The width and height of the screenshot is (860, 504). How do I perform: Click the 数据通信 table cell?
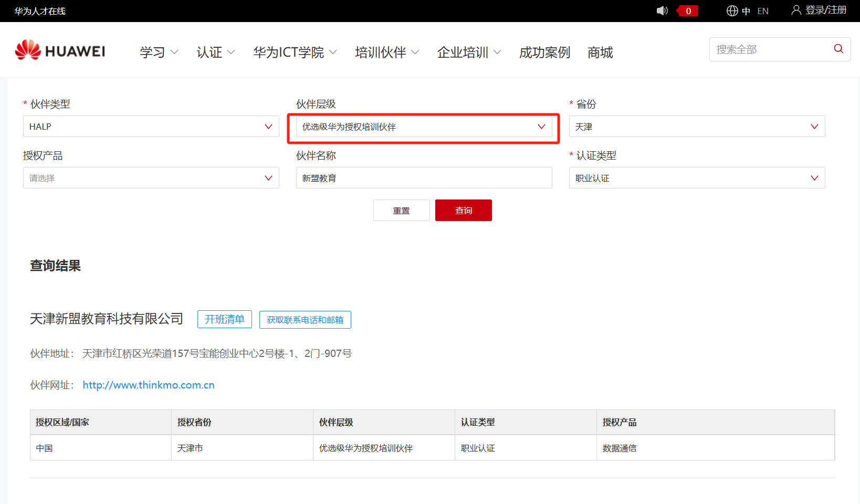click(716, 448)
